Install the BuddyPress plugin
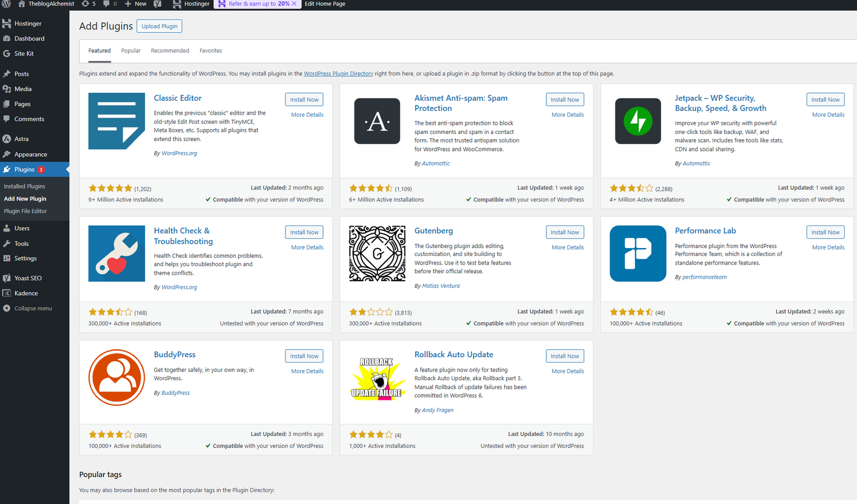The height and width of the screenshot is (504, 857). point(304,356)
